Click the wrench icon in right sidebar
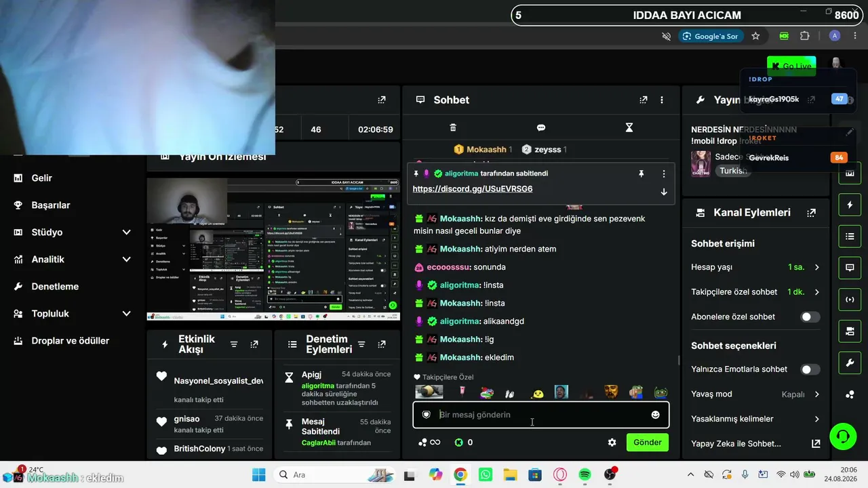Image resolution: width=868 pixels, height=488 pixels. [x=850, y=363]
